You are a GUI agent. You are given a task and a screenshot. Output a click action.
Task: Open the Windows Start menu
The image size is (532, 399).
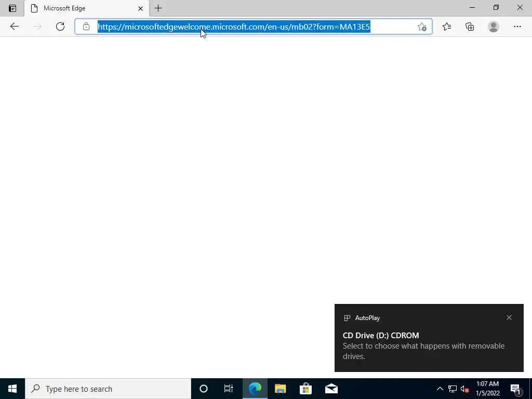[x=12, y=389]
